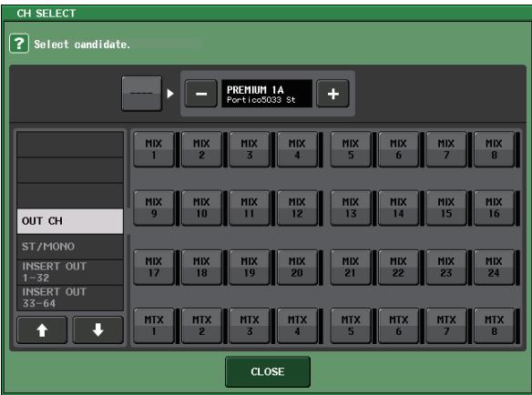
Task: Select MIX 9 channel
Action: 154,208
